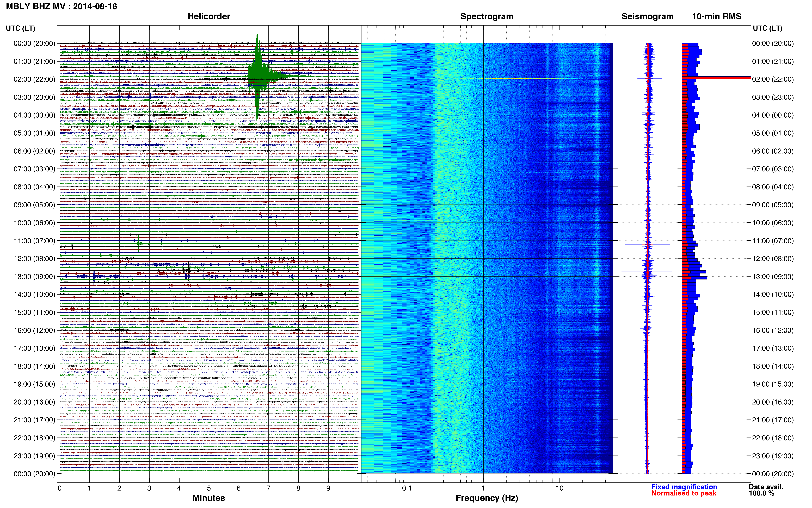Click '12:00 (08:00)' on the left time axis

[34, 259]
